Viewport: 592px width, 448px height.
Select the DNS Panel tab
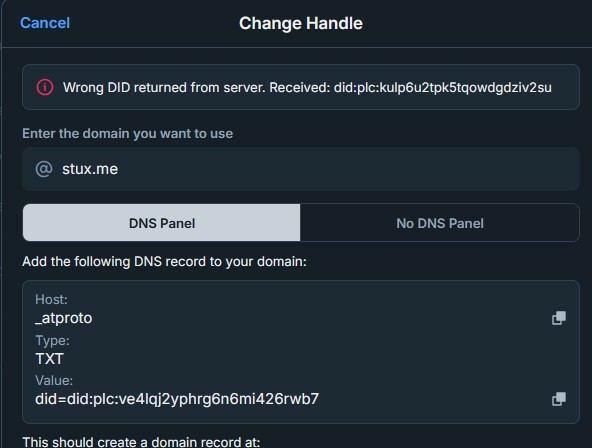162,223
